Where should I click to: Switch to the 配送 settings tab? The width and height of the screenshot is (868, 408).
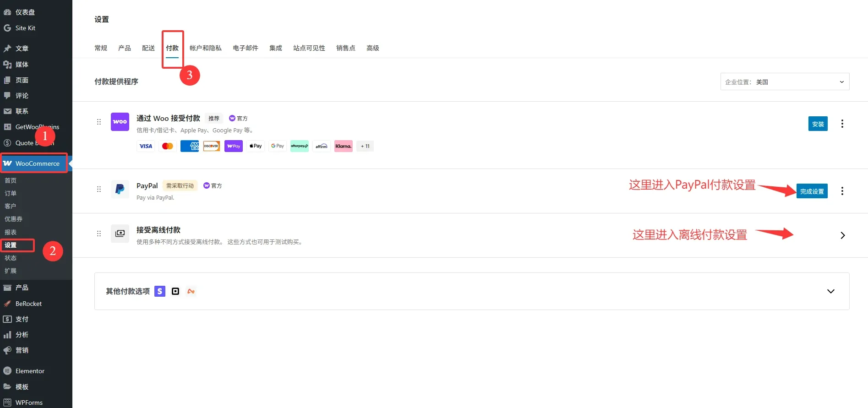pyautogui.click(x=148, y=48)
